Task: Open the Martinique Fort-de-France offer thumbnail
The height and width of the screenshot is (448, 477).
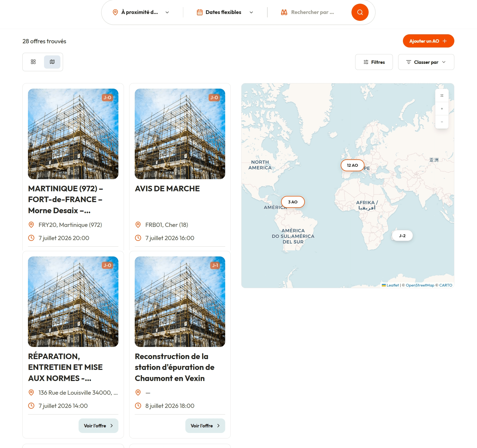Action: click(x=73, y=134)
